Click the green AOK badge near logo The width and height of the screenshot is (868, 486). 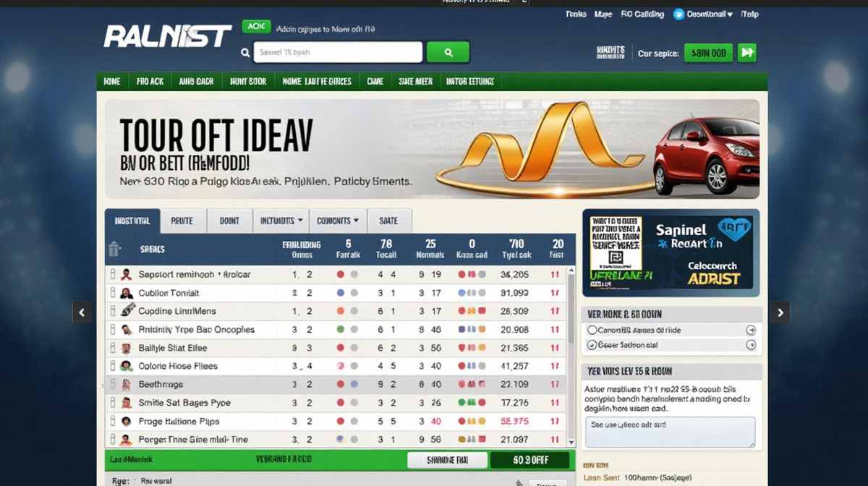pyautogui.click(x=256, y=27)
